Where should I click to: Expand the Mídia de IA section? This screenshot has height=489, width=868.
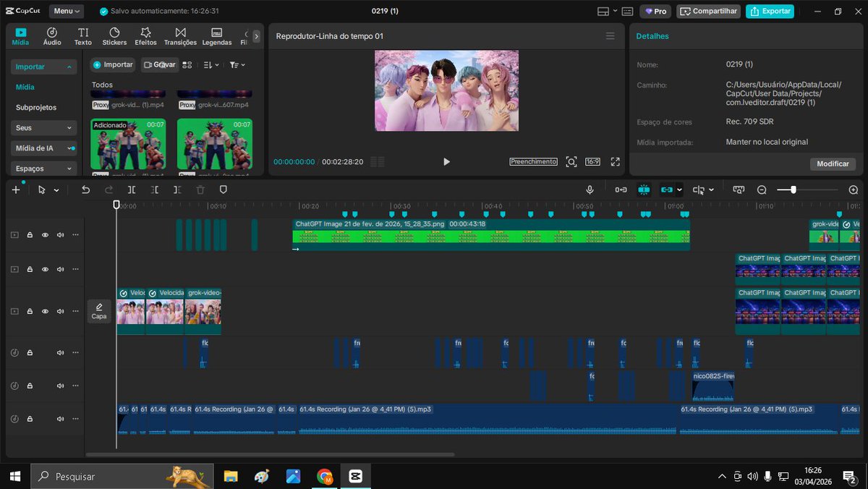point(43,148)
